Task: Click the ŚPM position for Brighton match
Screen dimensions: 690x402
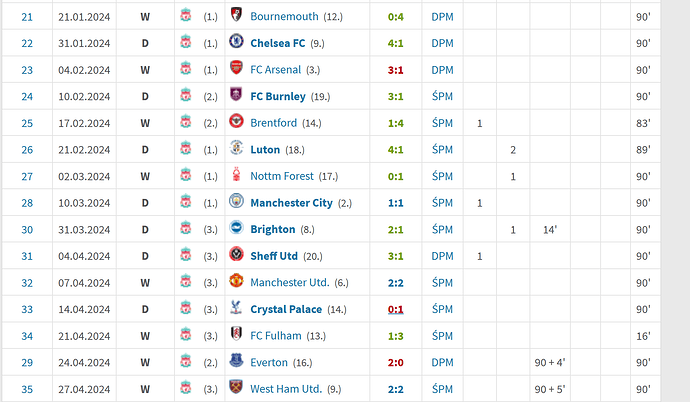Action: 442,230
